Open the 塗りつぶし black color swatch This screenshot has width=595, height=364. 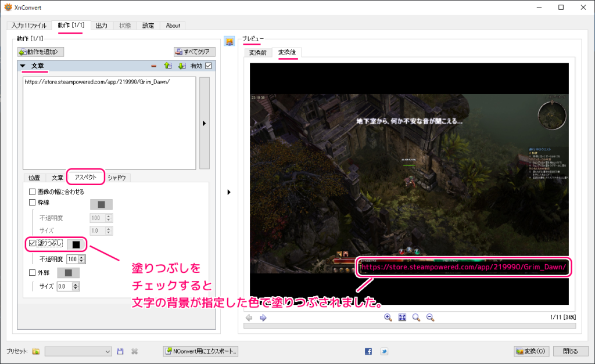point(76,244)
